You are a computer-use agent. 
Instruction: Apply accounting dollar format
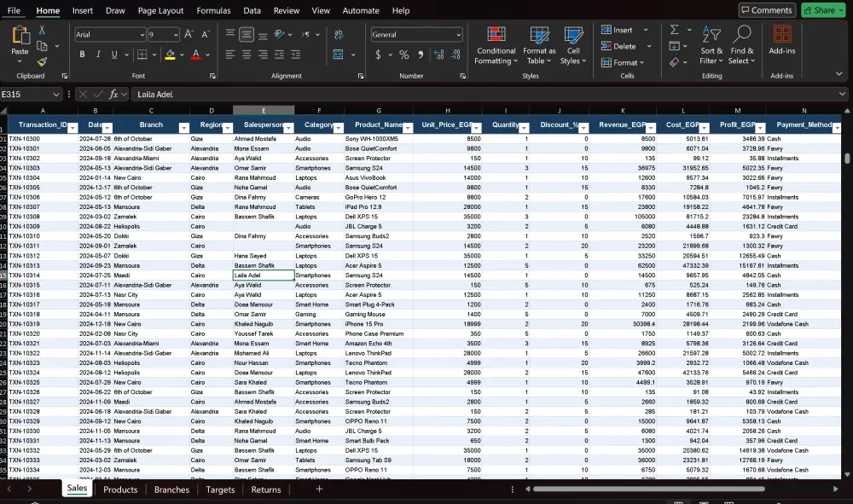pos(378,55)
